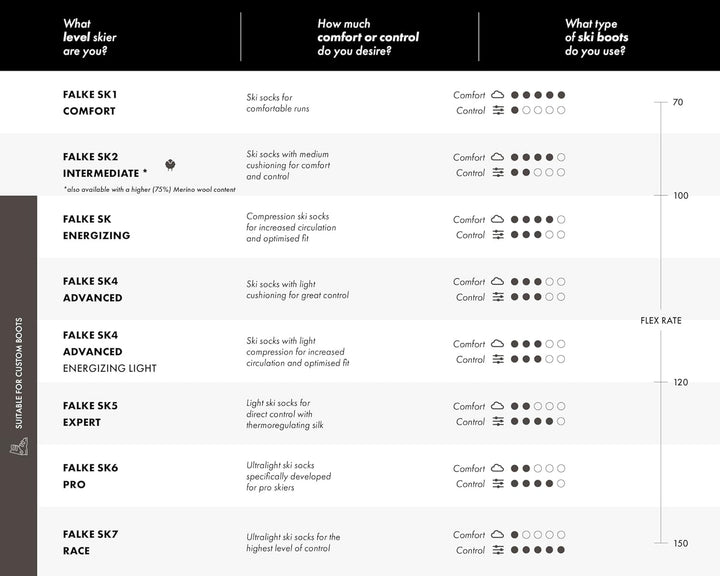
Task: Click the sliders control icon for SK1 Comfort
Action: [x=497, y=110]
